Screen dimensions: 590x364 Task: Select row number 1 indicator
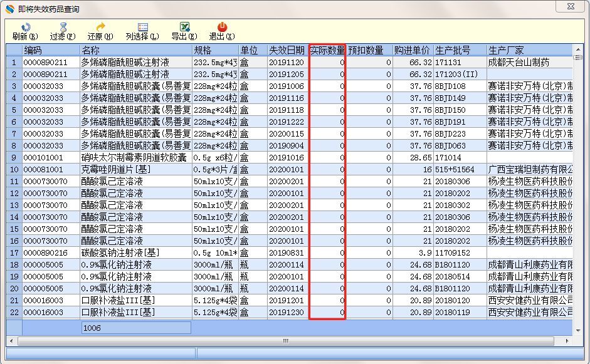pos(14,63)
